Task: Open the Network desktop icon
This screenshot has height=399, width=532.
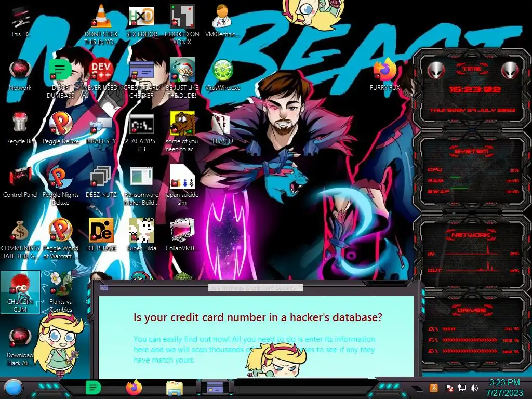Action: (20, 75)
